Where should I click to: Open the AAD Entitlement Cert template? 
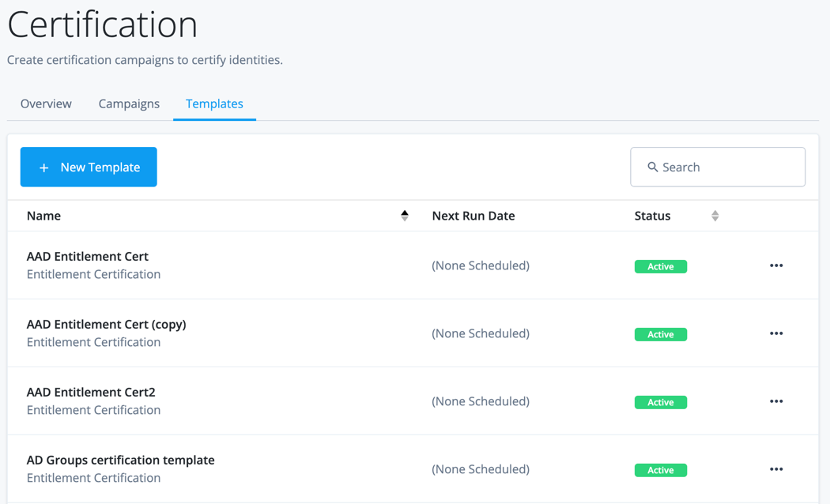coord(88,257)
